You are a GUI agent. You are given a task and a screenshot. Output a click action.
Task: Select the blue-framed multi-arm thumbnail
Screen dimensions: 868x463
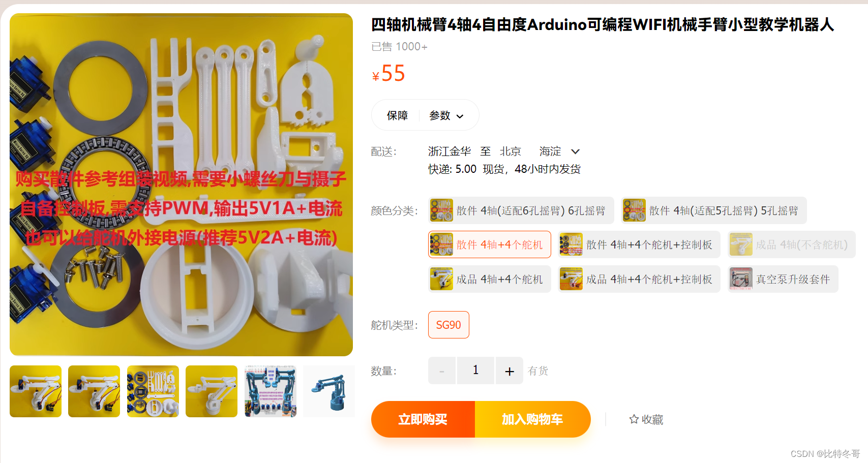[x=271, y=391]
